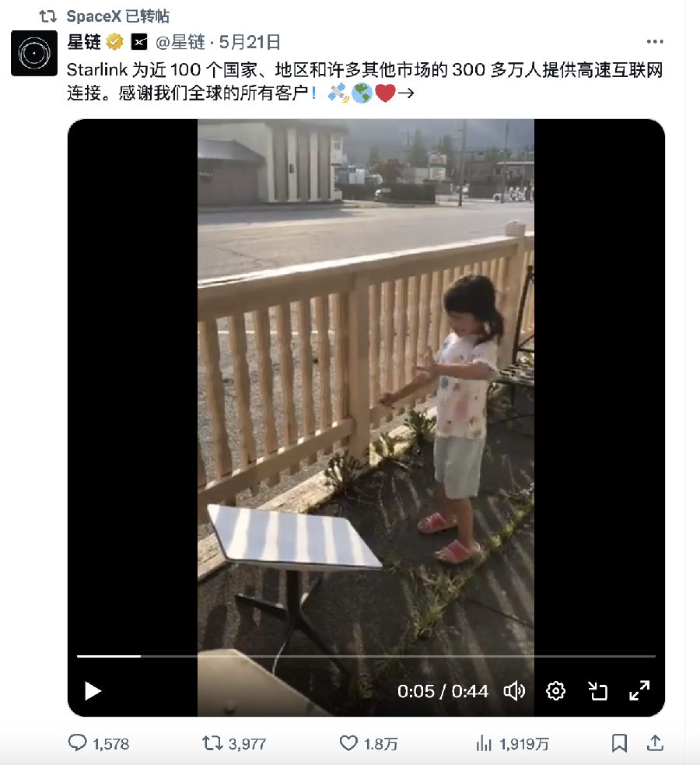The image size is (700, 765).
Task: Click the gold verified checkmark badge
Action: pyautogui.click(x=114, y=43)
